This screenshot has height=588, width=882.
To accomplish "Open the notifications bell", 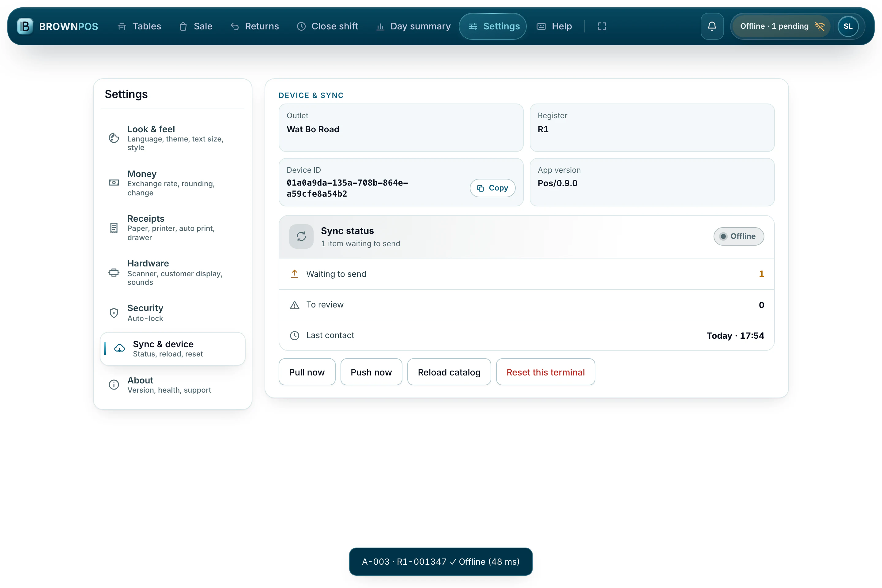I will 712,26.
